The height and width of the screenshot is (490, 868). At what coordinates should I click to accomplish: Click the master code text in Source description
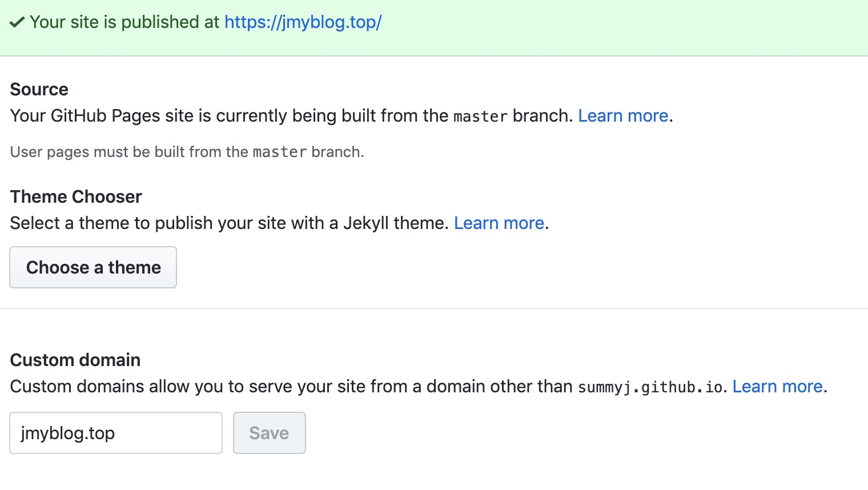pos(480,117)
